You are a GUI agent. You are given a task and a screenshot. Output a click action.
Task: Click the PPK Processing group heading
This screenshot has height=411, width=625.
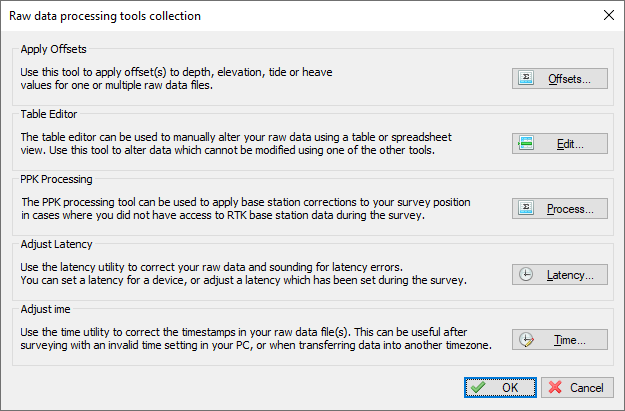(x=56, y=179)
